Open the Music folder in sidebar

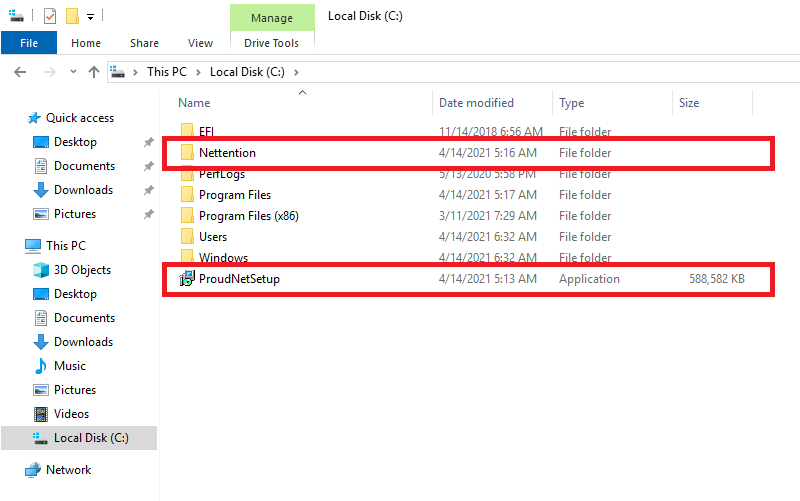pyautogui.click(x=69, y=366)
